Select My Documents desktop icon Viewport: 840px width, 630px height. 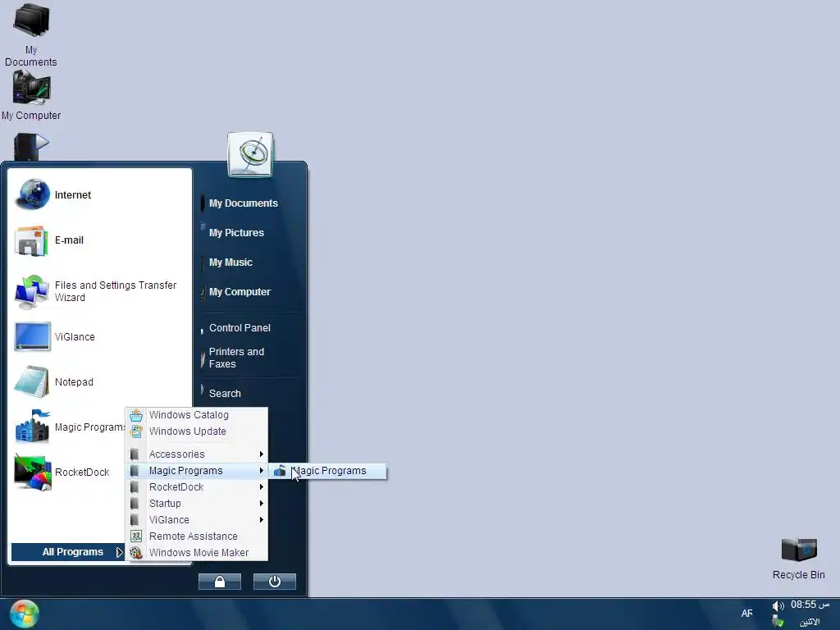[31, 34]
